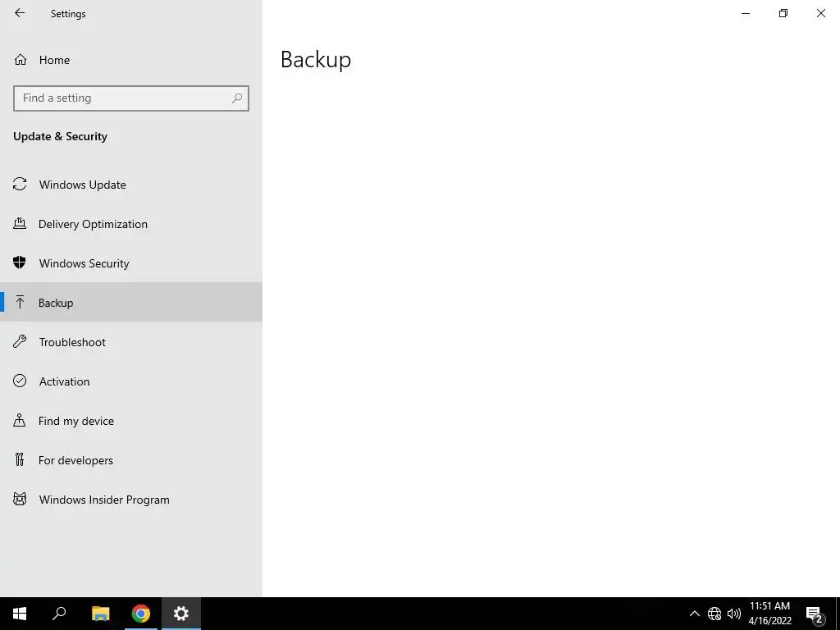Open network status tray icon

(714, 614)
